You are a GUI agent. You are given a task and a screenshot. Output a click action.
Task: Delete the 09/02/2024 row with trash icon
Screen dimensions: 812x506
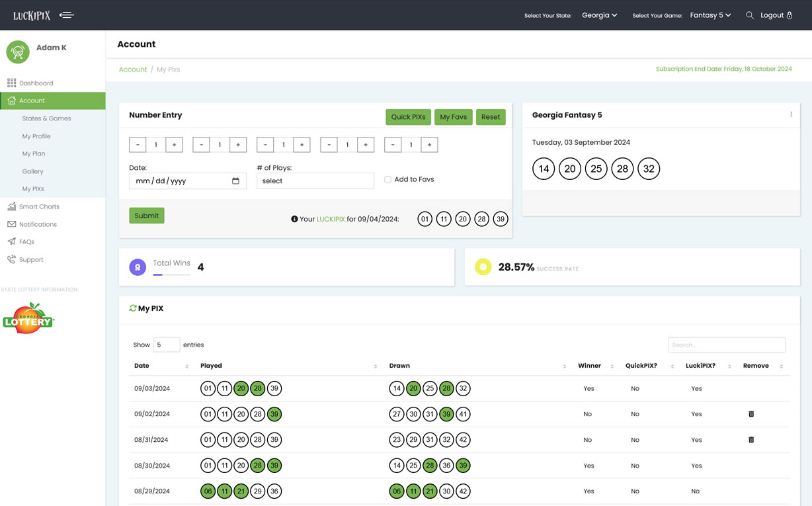[751, 414]
